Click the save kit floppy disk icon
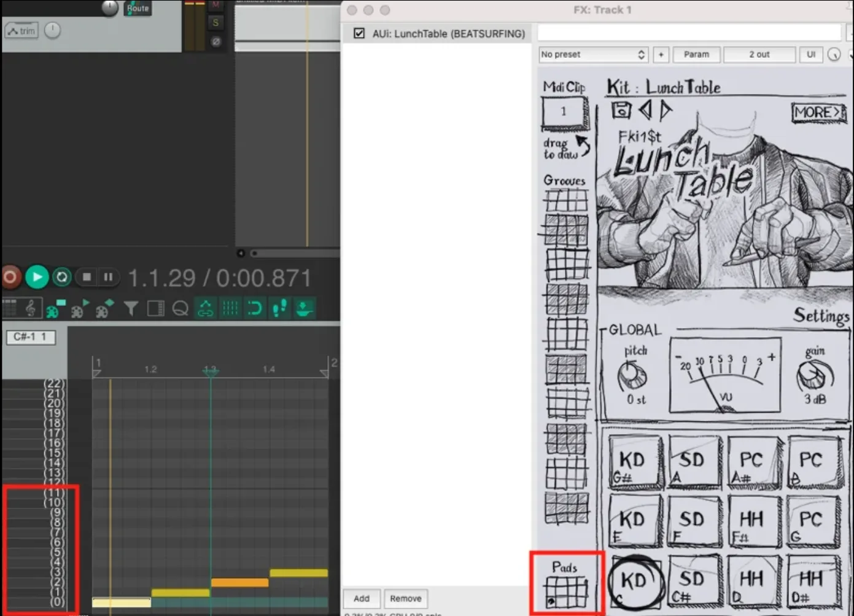Viewport: 854px width, 616px height. click(x=621, y=110)
